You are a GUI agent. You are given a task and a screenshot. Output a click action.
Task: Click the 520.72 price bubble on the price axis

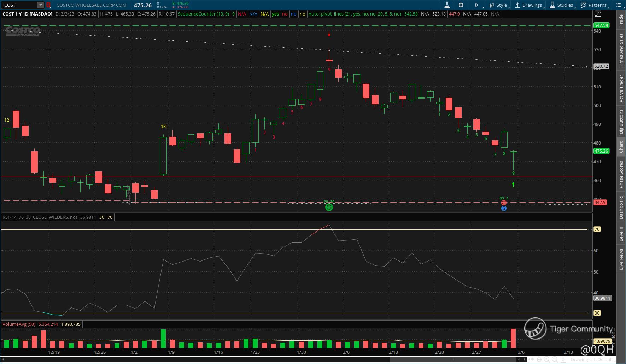(x=601, y=66)
